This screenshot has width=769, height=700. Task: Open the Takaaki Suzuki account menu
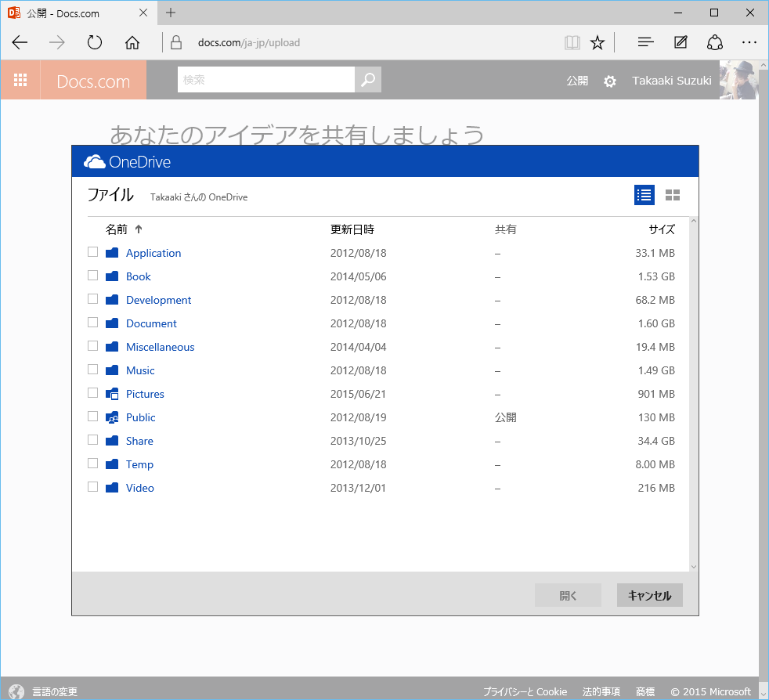click(x=671, y=81)
